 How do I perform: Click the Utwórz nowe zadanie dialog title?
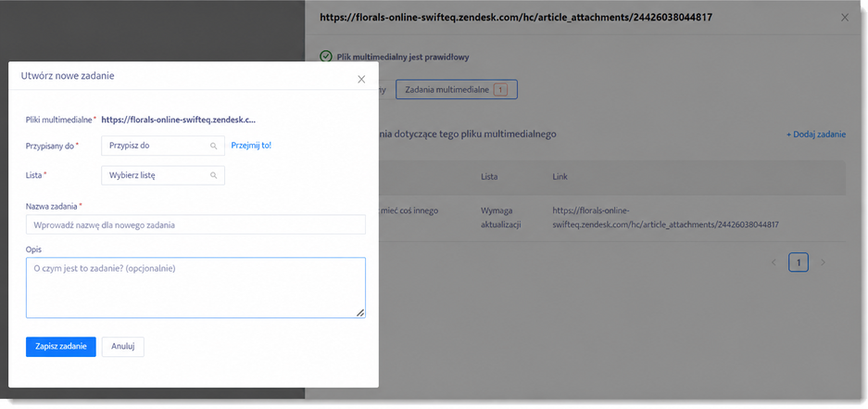pyautogui.click(x=68, y=76)
